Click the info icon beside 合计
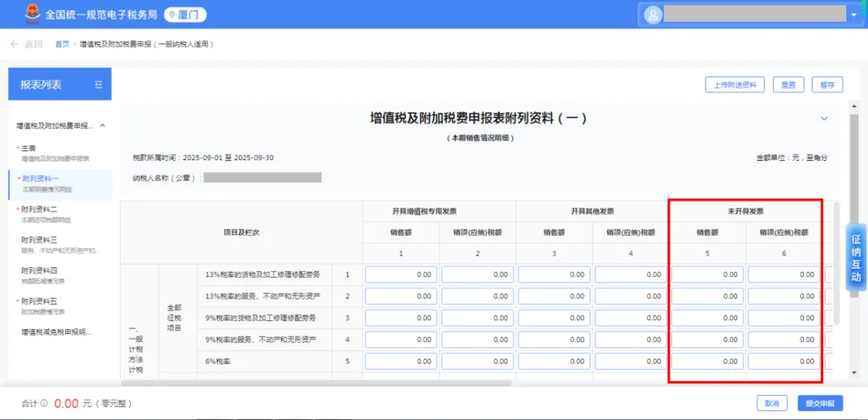Viewport: 868px width, 420px height. 43,403
